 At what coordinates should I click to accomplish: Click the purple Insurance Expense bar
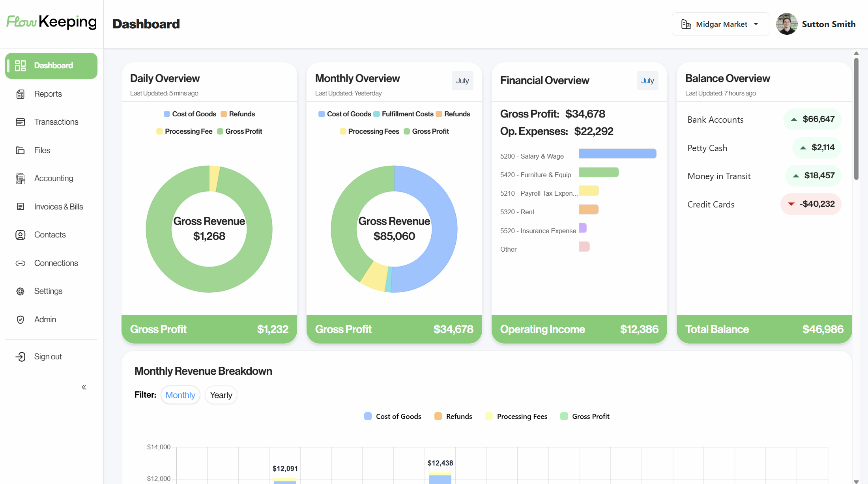coord(583,228)
